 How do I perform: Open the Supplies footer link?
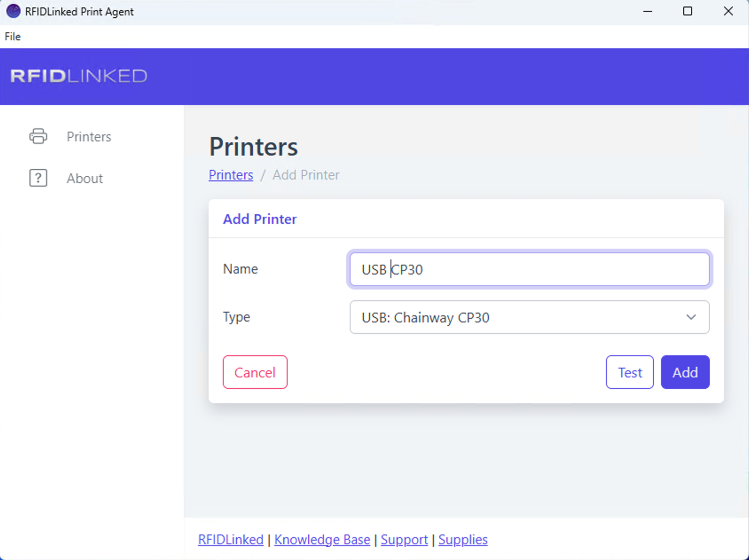pos(463,540)
